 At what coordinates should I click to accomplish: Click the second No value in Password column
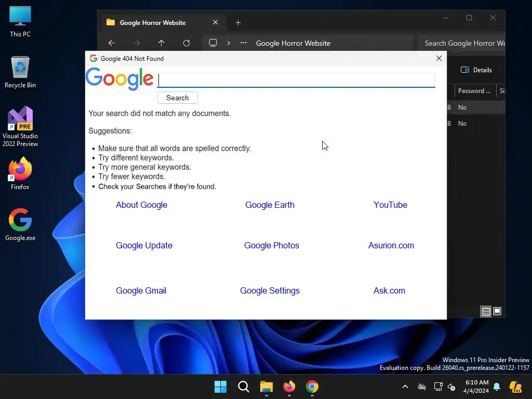click(x=462, y=124)
